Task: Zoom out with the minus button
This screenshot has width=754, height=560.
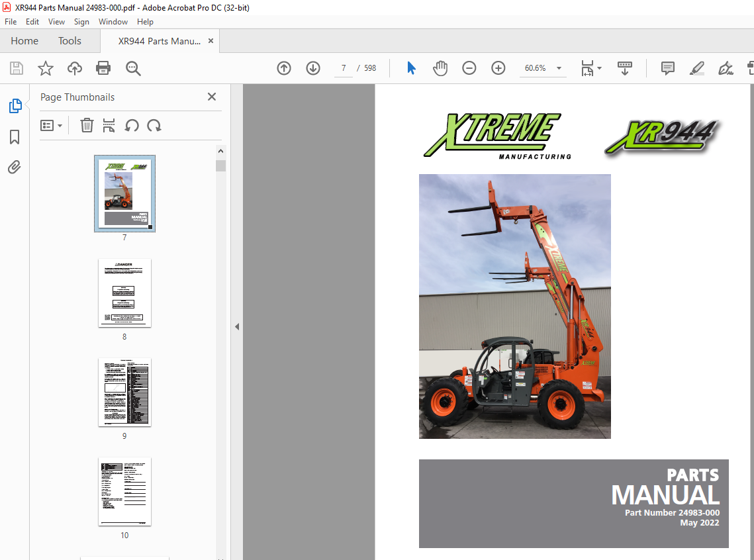Action: click(469, 68)
